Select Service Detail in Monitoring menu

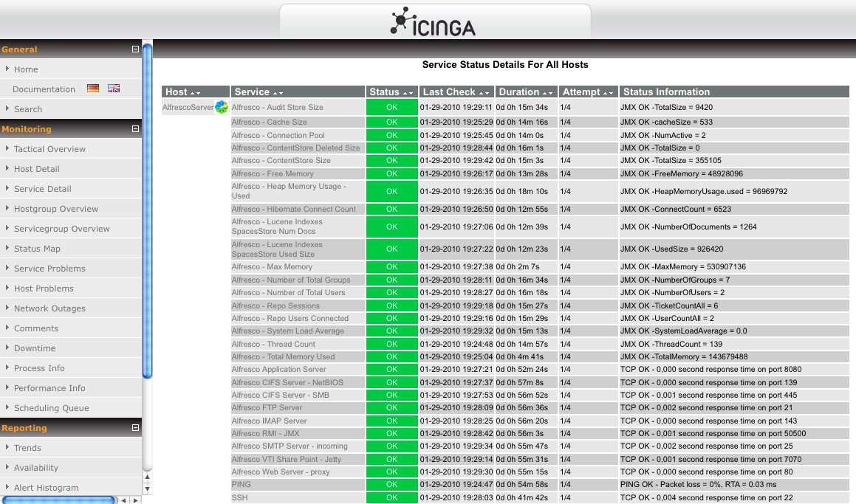pyautogui.click(x=43, y=189)
